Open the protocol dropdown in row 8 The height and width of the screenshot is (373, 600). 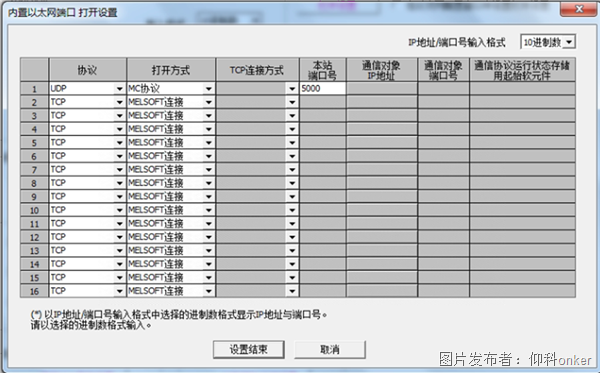tap(119, 183)
